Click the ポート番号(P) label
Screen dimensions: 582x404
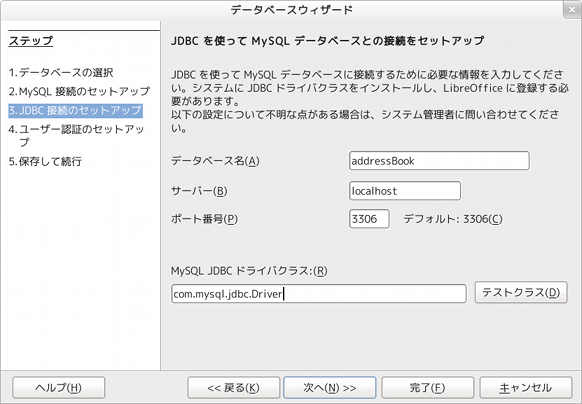(x=204, y=219)
